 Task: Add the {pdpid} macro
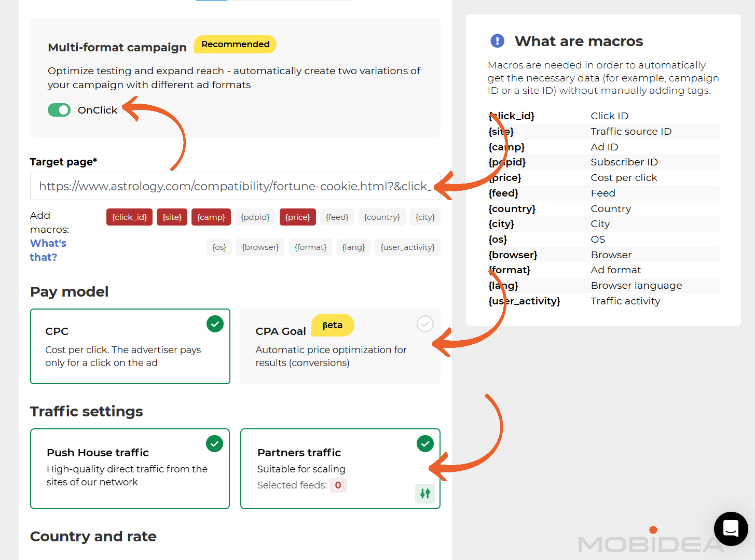255,217
